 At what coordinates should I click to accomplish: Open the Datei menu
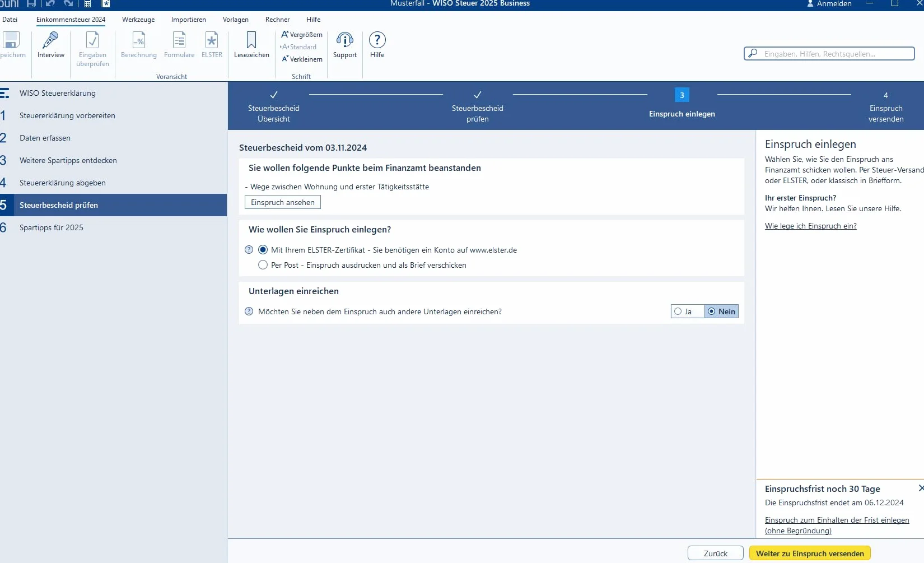point(10,20)
